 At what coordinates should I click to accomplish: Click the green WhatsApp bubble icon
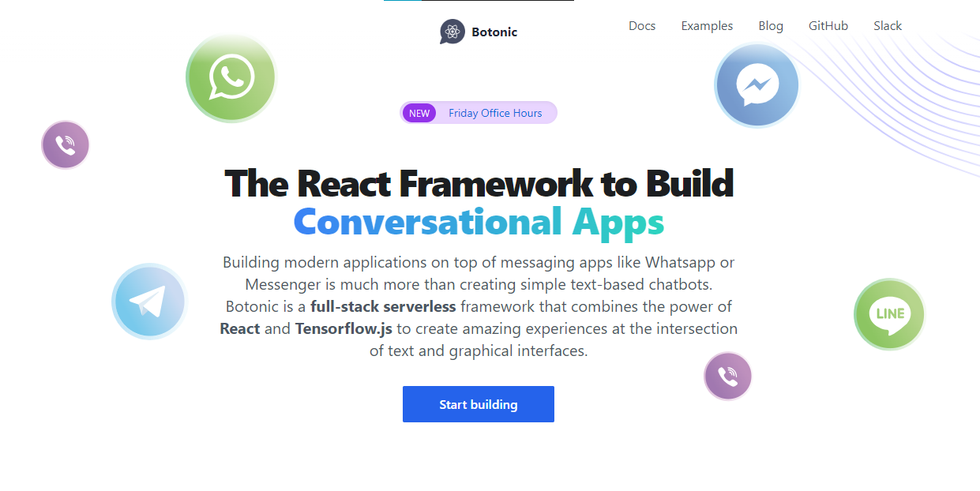click(231, 77)
